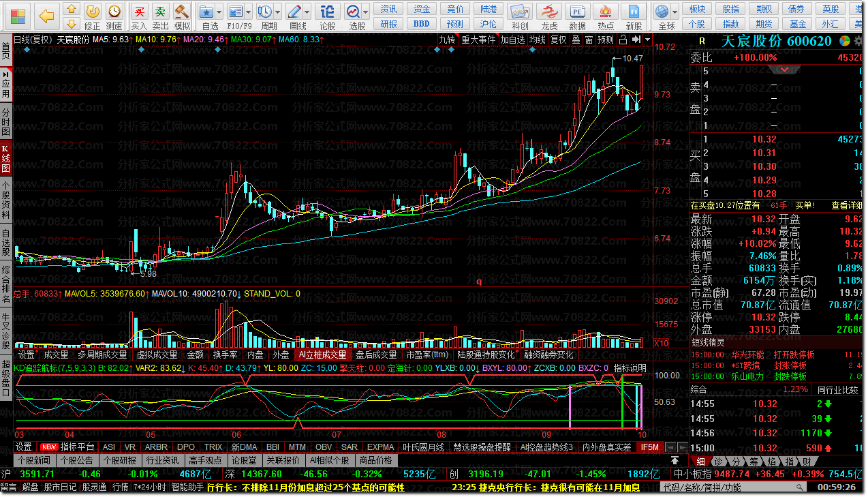Toggle 九转 indicator

447,40
